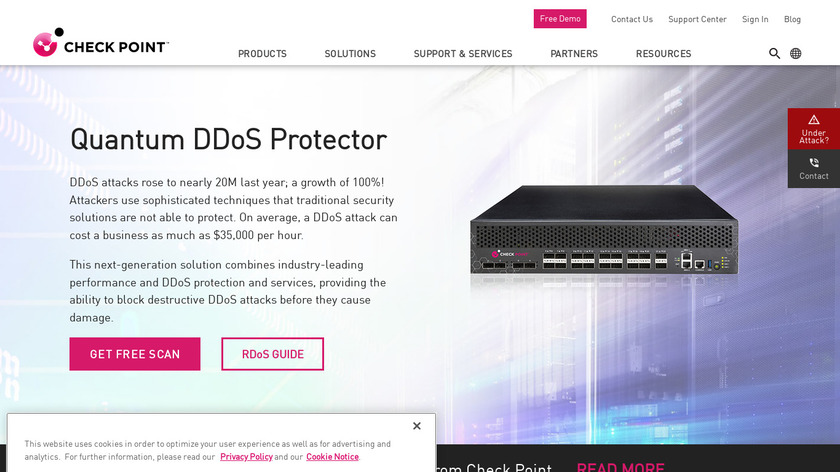Image resolution: width=840 pixels, height=472 pixels.
Task: Close the cookie notice banner
Action: (x=417, y=426)
